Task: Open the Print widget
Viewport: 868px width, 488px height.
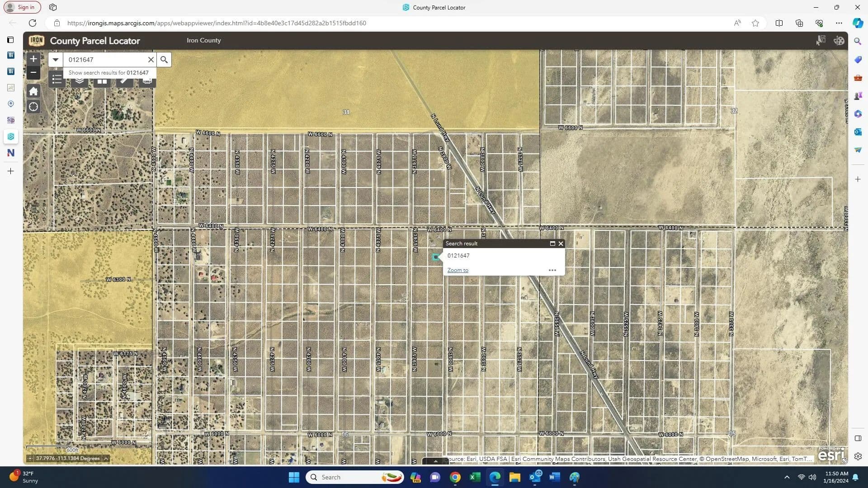Action: coord(147,82)
